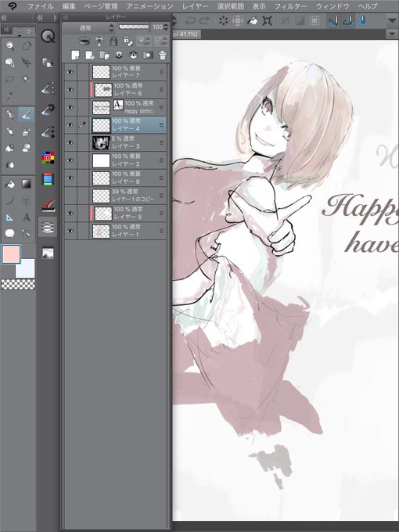Create a layer mask
399x532 pixels.
point(148,55)
